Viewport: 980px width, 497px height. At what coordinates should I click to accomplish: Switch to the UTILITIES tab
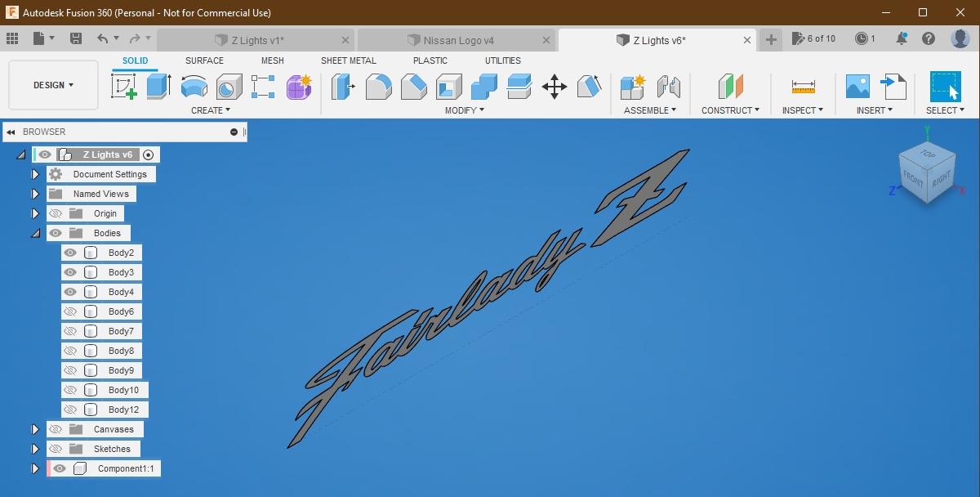(503, 60)
